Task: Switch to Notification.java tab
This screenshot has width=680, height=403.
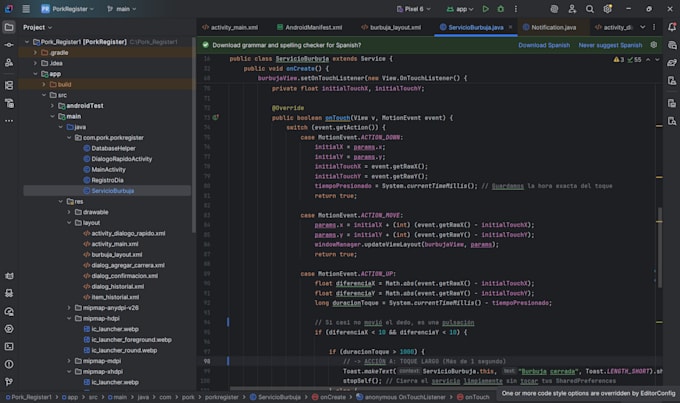Action: tap(550, 27)
